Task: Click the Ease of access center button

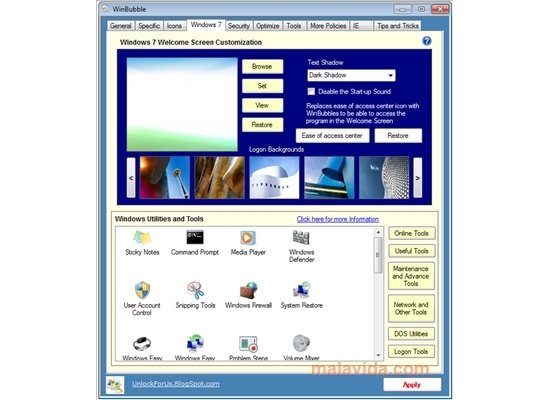Action: click(333, 135)
